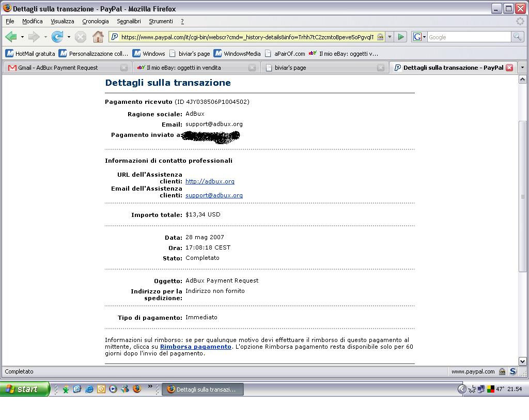The width and height of the screenshot is (529, 420).
Task: Close the eBay oggetti in vendita tab
Action: point(252,68)
